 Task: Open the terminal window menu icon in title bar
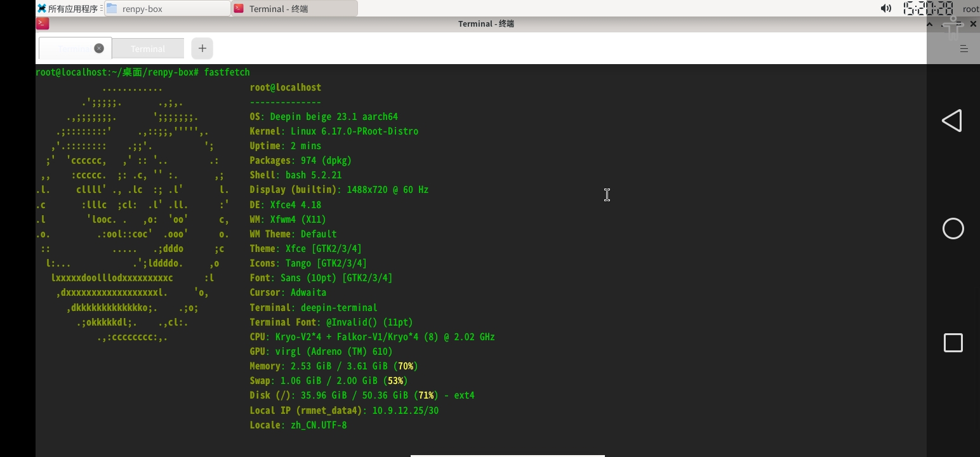[x=43, y=23]
